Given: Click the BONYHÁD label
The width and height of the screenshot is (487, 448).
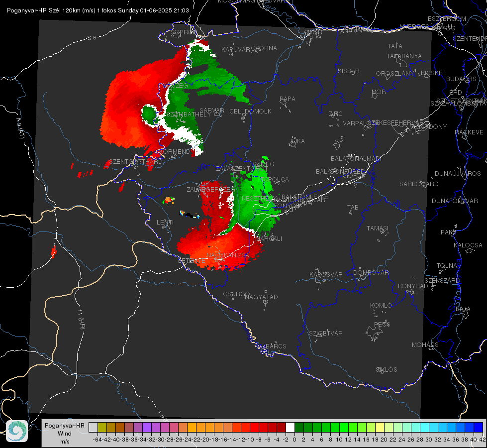Looking at the screenshot, I should 413,286.
